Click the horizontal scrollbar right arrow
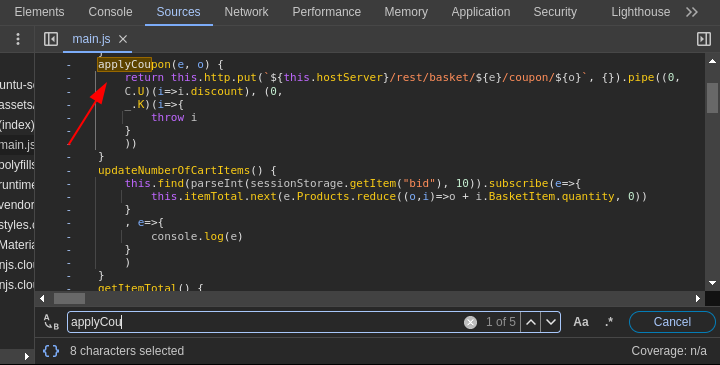Viewport: 720px width, 365px height. 698,298
